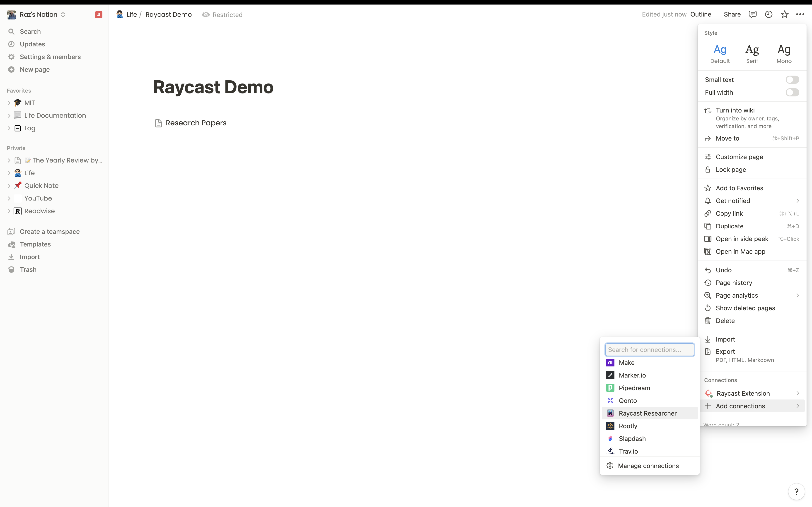Image resolution: width=812 pixels, height=507 pixels.
Task: Open Manage connections settings gear
Action: pyautogui.click(x=610, y=465)
